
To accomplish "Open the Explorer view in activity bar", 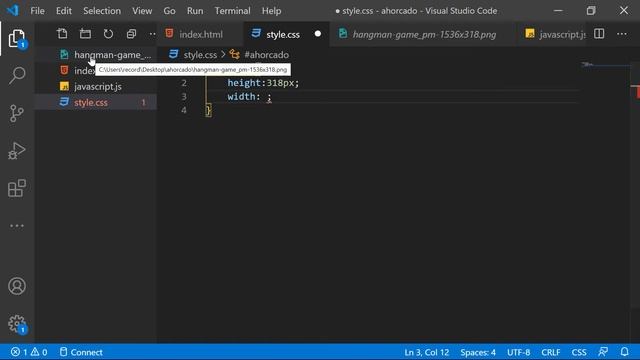I will pos(17,38).
